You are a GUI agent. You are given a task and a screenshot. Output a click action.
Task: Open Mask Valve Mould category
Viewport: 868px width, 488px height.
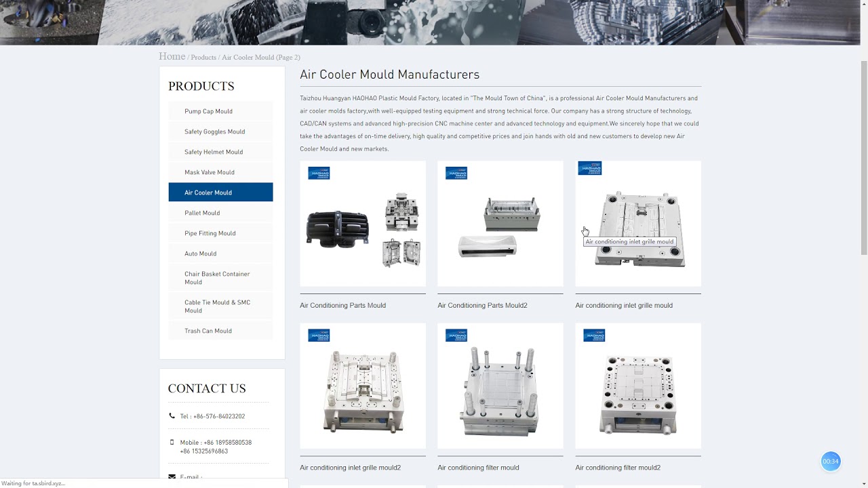point(220,172)
